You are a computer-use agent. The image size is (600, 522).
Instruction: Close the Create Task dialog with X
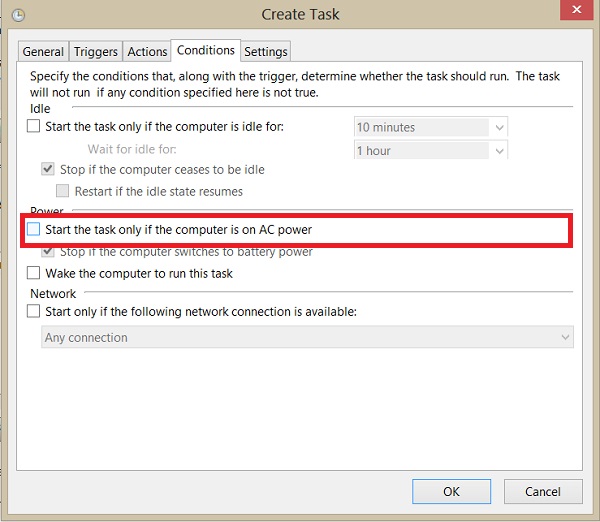coord(576,9)
